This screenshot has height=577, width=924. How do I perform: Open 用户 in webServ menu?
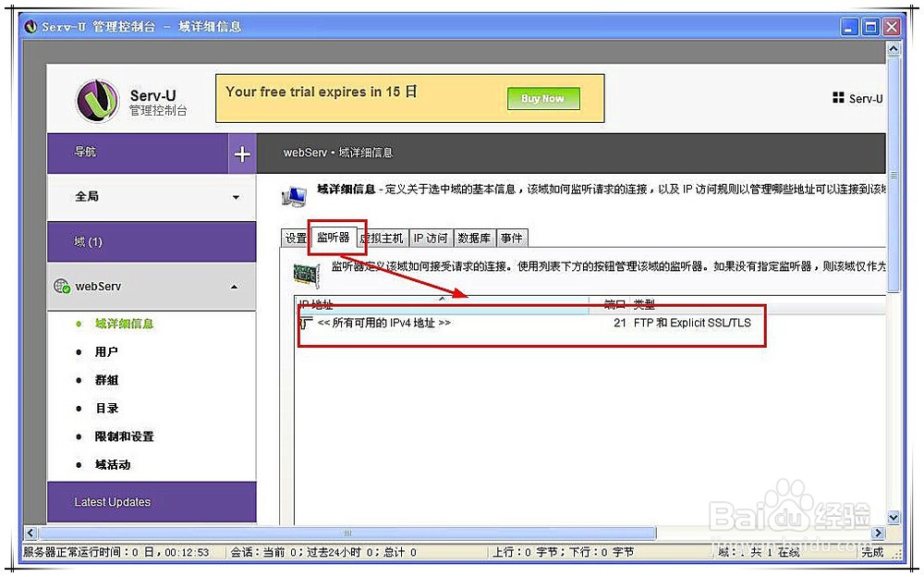coord(106,352)
